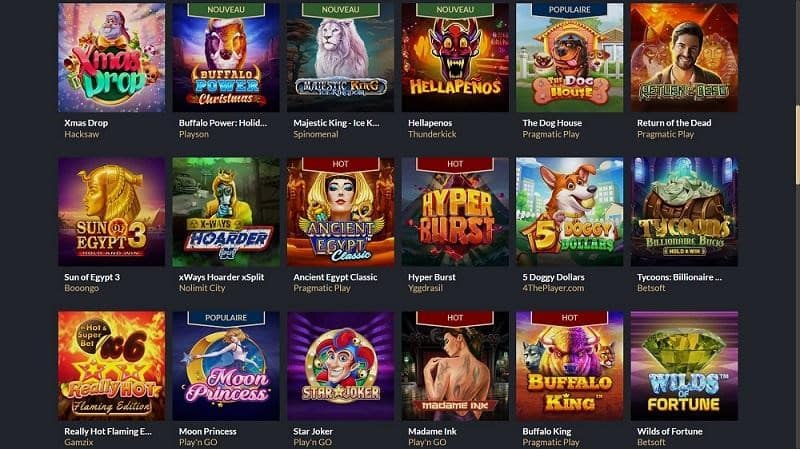This screenshot has height=449, width=800.
Task: Click the Star Joker game image
Action: 340,366
